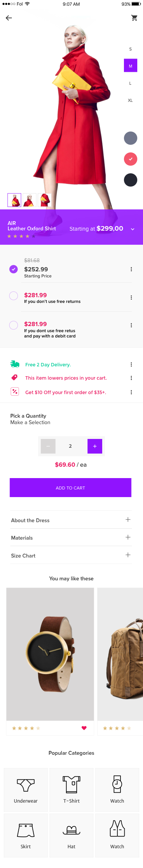The height and width of the screenshot is (868, 143).
Task: Select $281.99 without free returns option
Action: [13, 296]
